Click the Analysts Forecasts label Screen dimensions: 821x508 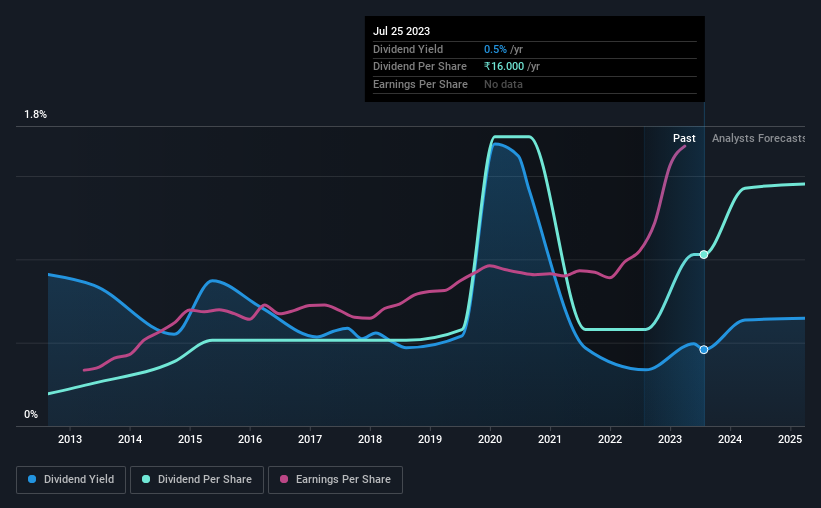pos(758,138)
